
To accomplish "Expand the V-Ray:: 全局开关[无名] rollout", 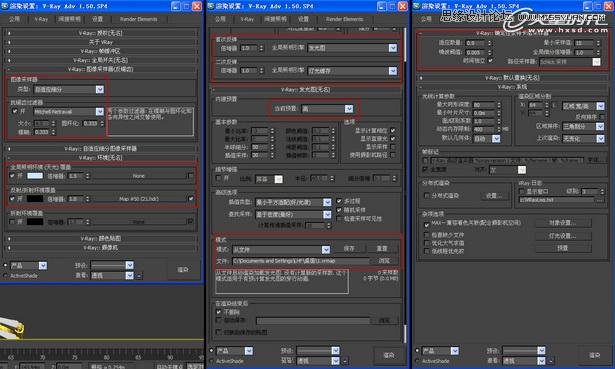I will tap(100, 60).
